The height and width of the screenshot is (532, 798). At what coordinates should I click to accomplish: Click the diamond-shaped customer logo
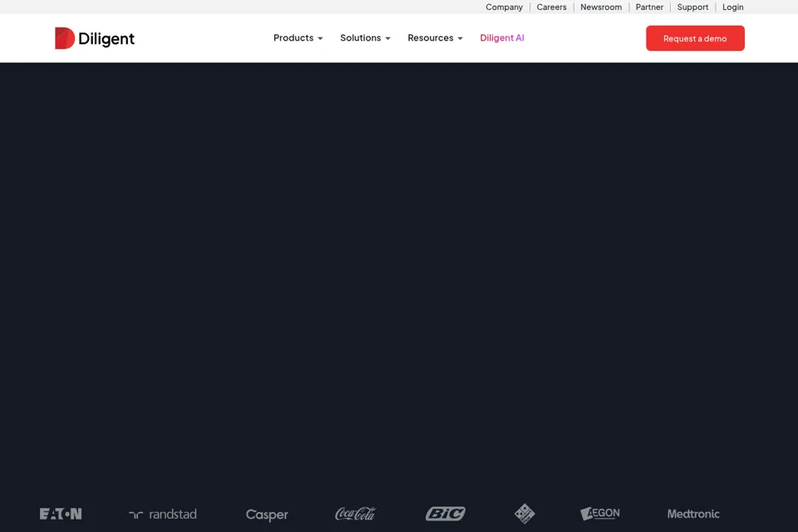(x=525, y=514)
